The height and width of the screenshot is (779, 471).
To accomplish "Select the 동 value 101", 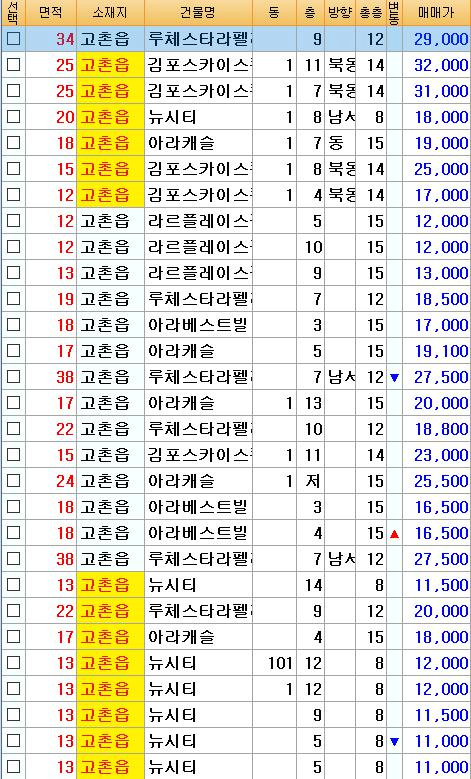I will pos(280,663).
